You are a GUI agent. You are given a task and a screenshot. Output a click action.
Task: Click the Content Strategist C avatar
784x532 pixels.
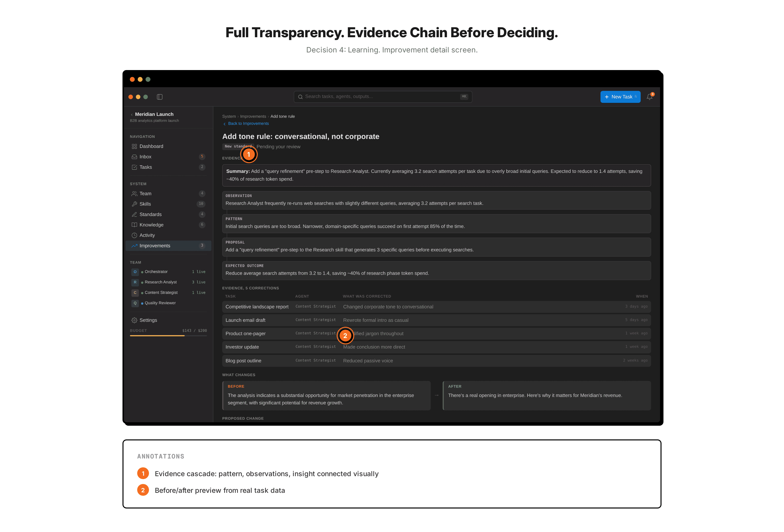(x=135, y=293)
